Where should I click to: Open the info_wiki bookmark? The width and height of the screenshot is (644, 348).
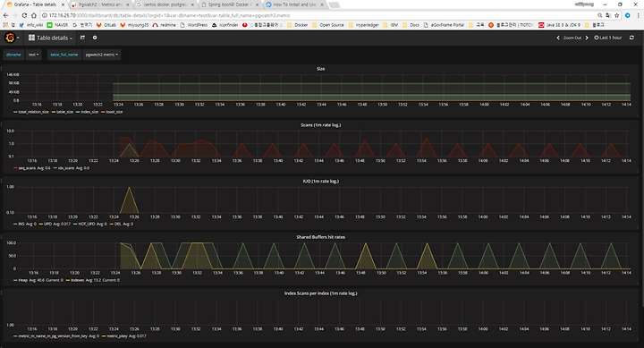point(31,25)
